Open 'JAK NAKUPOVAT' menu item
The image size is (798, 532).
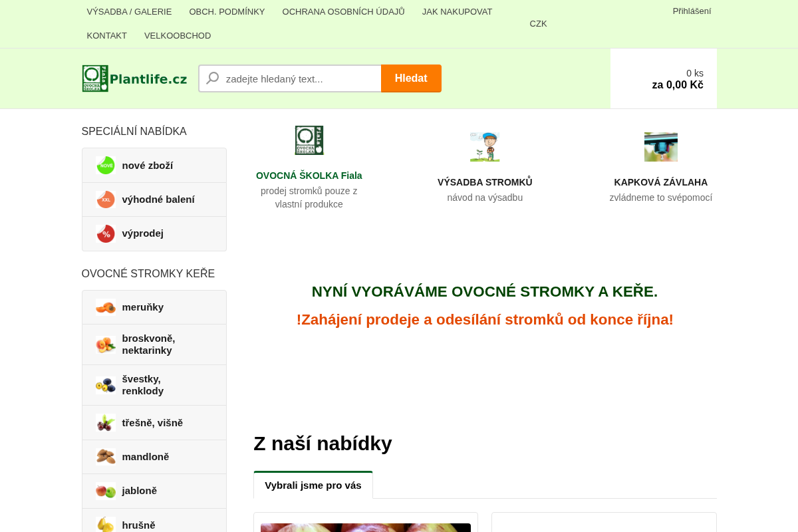coord(458,12)
